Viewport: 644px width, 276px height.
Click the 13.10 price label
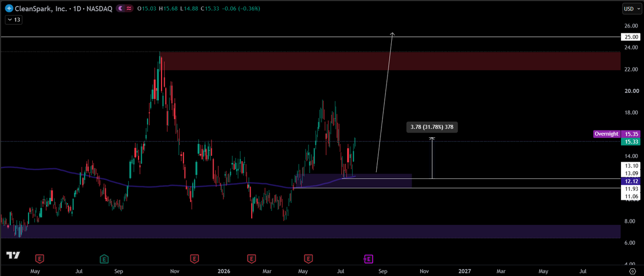pyautogui.click(x=630, y=166)
